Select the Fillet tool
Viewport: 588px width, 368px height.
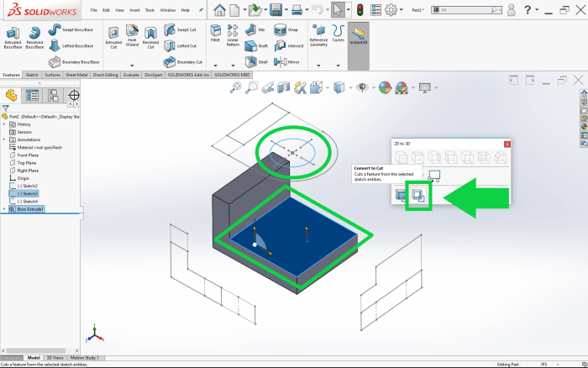pyautogui.click(x=215, y=34)
